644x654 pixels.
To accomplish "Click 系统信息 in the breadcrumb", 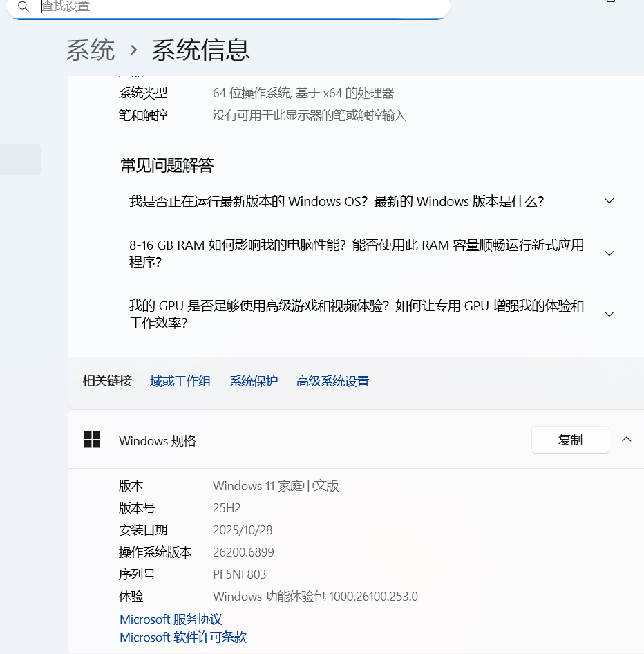I will click(202, 50).
